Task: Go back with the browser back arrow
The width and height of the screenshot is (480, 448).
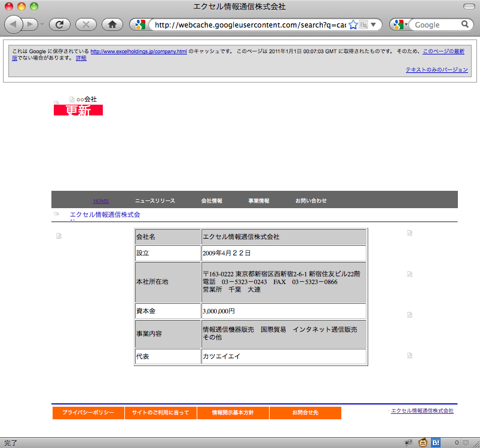Action: point(14,24)
